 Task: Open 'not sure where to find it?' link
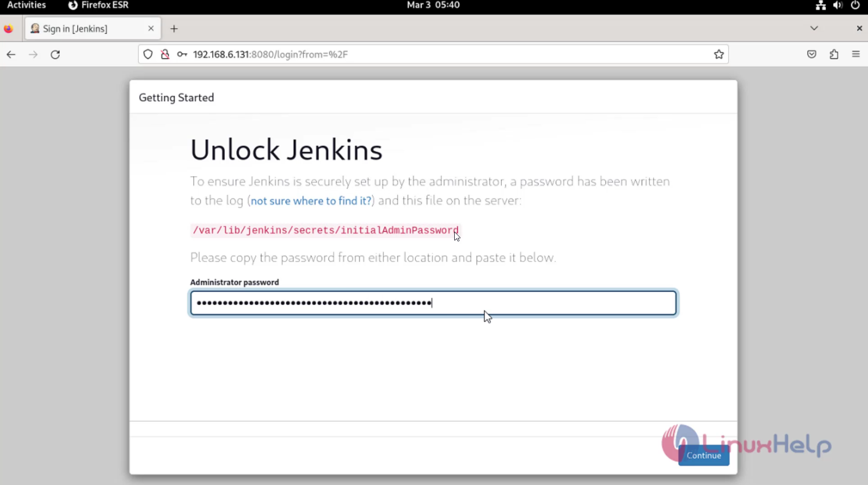[311, 201]
